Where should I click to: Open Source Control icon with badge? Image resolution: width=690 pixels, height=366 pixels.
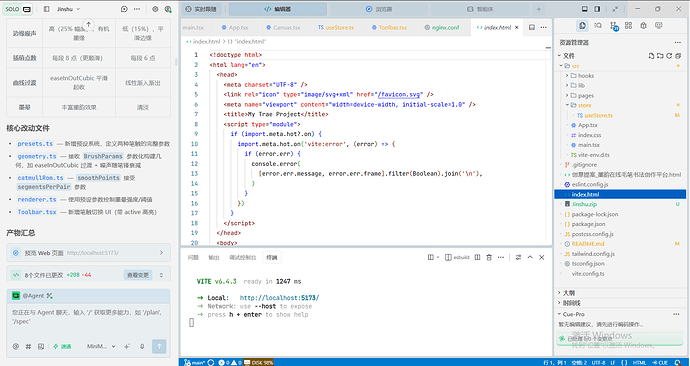tap(613, 26)
